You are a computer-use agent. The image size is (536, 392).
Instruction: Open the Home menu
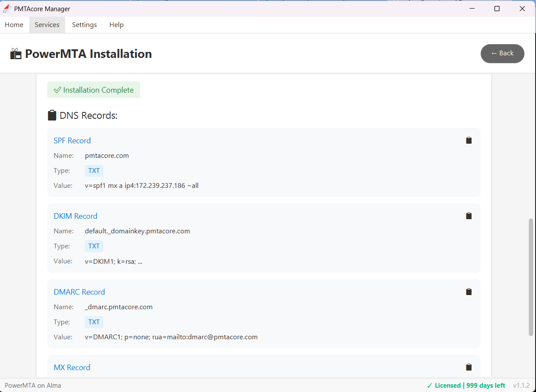[14, 24]
